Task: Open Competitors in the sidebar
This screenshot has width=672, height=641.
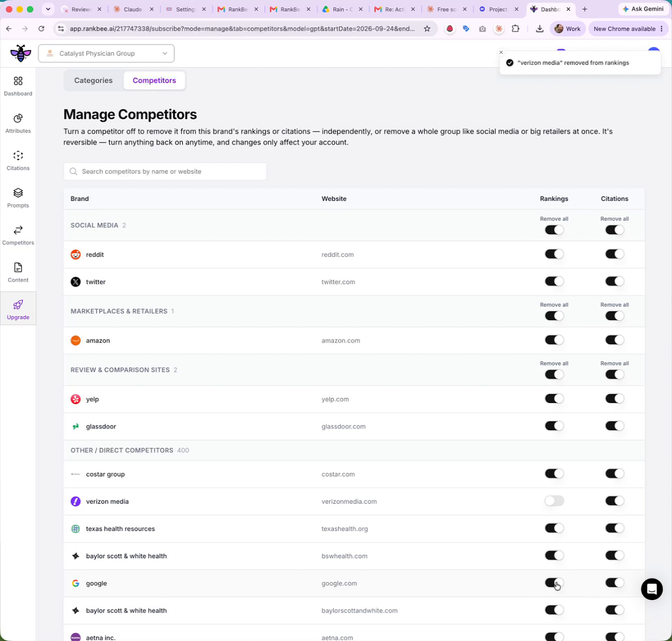Action: point(18,236)
